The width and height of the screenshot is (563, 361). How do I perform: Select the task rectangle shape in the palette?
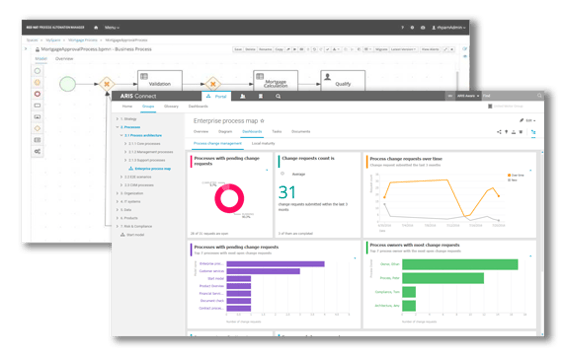pos(37,106)
